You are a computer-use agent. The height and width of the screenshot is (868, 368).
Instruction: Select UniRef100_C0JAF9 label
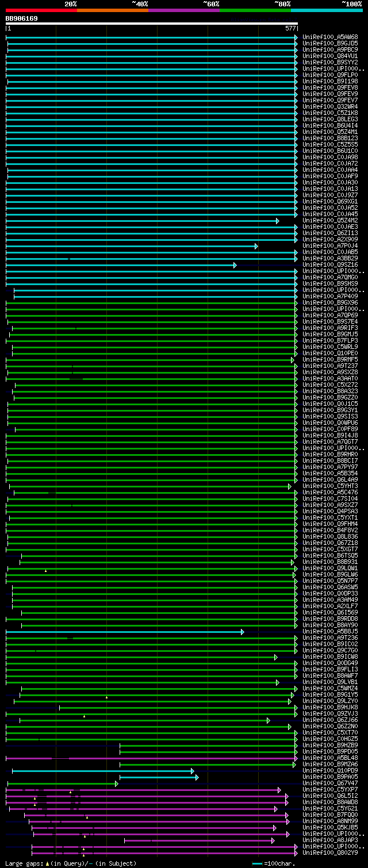[330, 176]
